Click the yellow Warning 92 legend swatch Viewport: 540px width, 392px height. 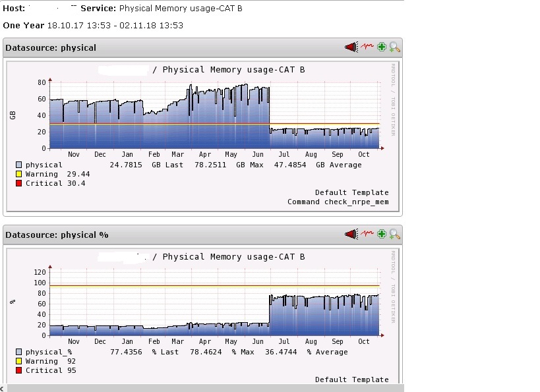coord(19,361)
